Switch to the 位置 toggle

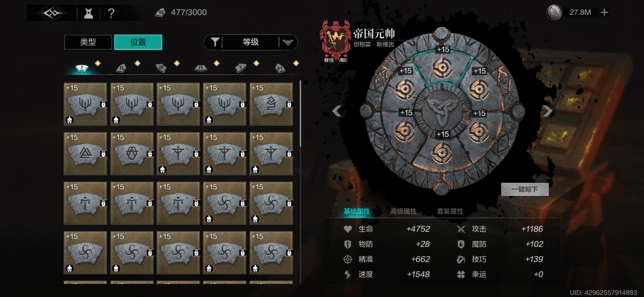(138, 42)
